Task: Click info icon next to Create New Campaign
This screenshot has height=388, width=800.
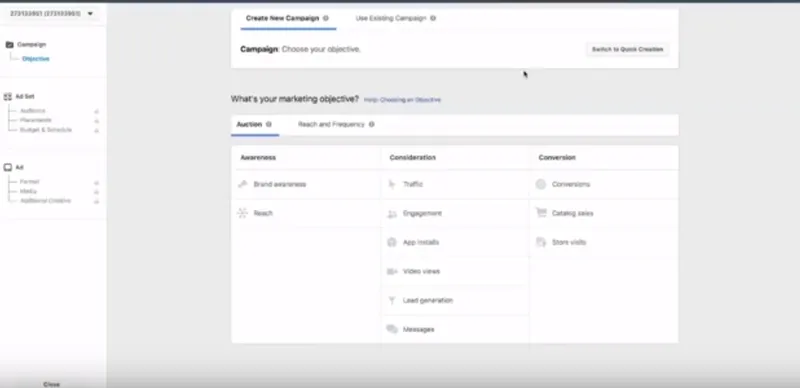Action: tap(326, 18)
